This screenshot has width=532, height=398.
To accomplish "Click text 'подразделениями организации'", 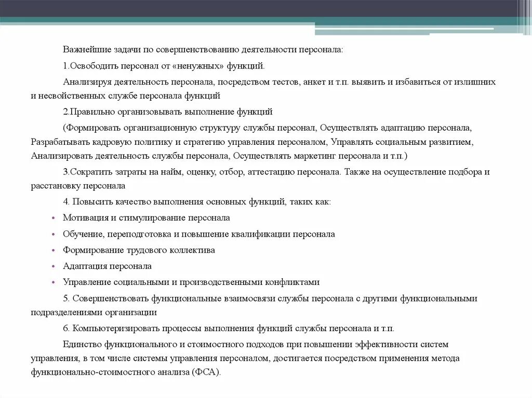I will tap(94, 312).
